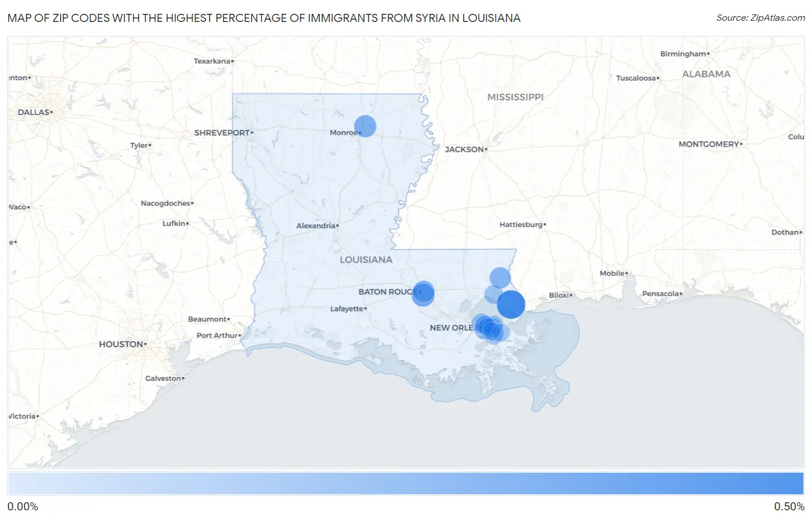Image resolution: width=812 pixels, height=519 pixels.
Task: Click the 0.50% legend maximum value
Action: click(x=789, y=507)
